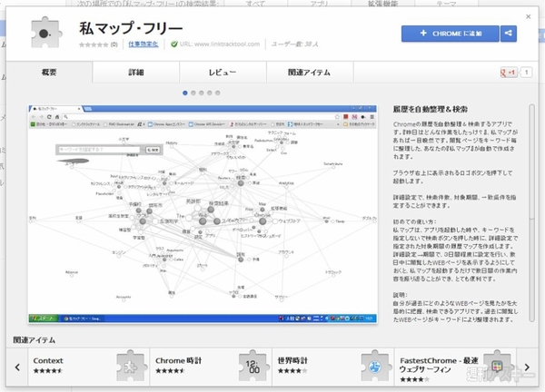Select 拡張機能 filter in the background page
The width and height of the screenshot is (545, 392).
click(382, 4)
